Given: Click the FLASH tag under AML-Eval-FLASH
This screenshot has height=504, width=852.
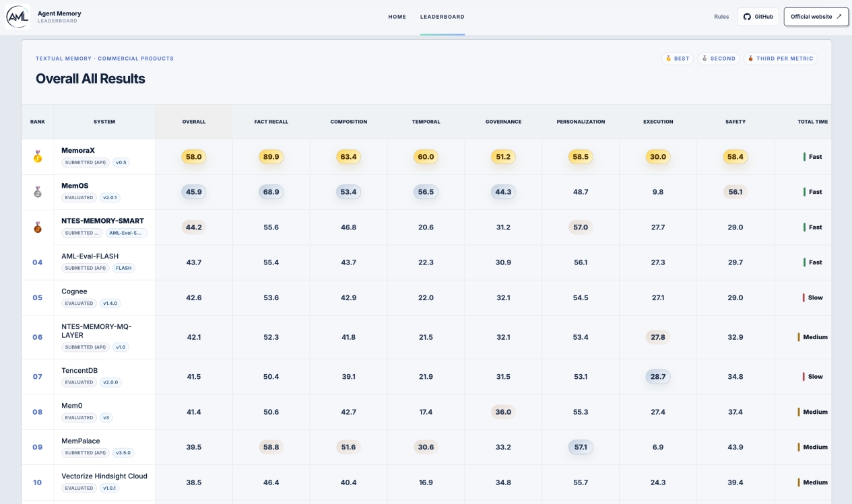Looking at the screenshot, I should point(124,268).
